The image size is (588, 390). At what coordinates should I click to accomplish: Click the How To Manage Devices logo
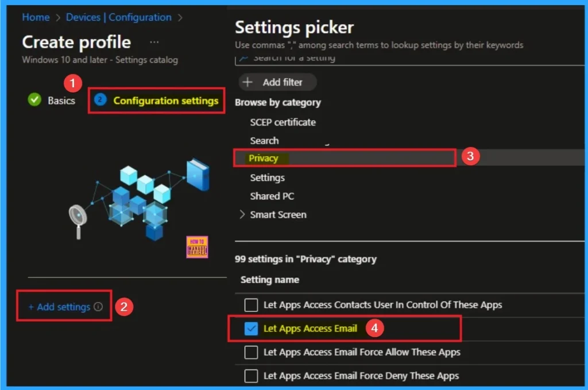click(197, 247)
